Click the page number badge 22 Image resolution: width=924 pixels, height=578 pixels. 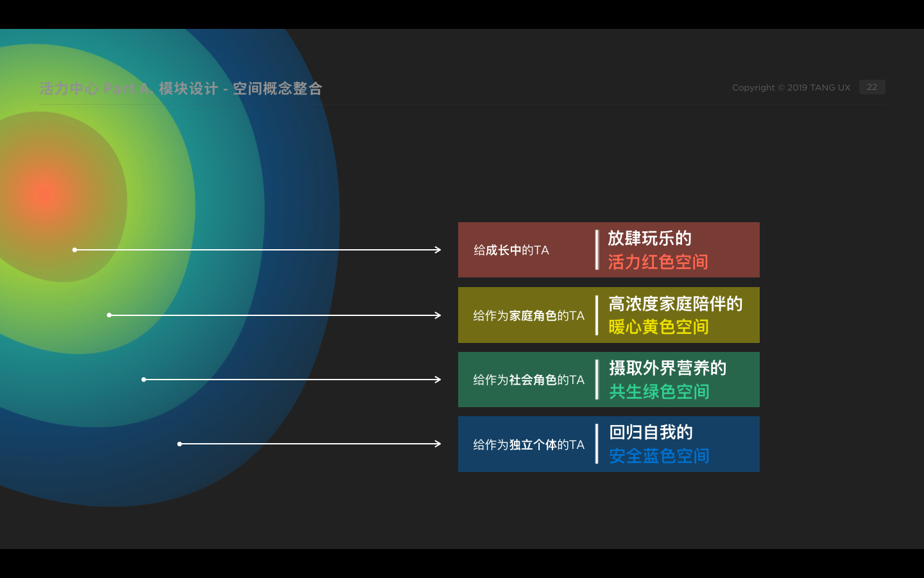click(872, 87)
